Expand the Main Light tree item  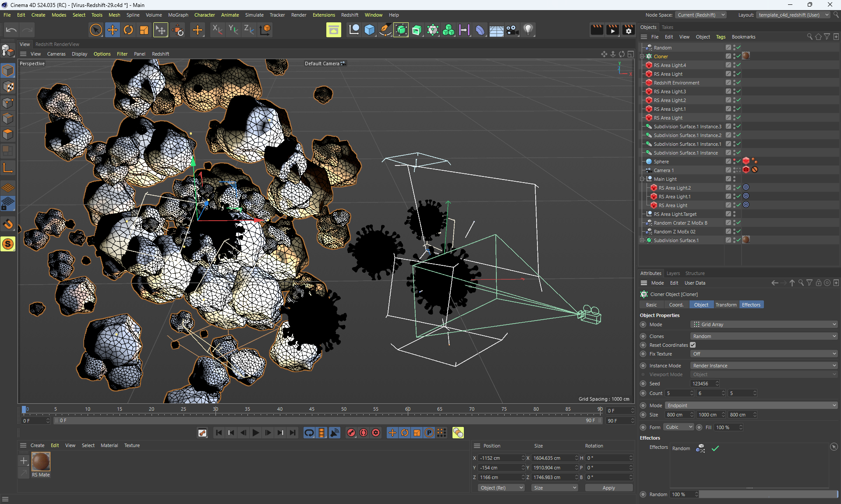[642, 179]
